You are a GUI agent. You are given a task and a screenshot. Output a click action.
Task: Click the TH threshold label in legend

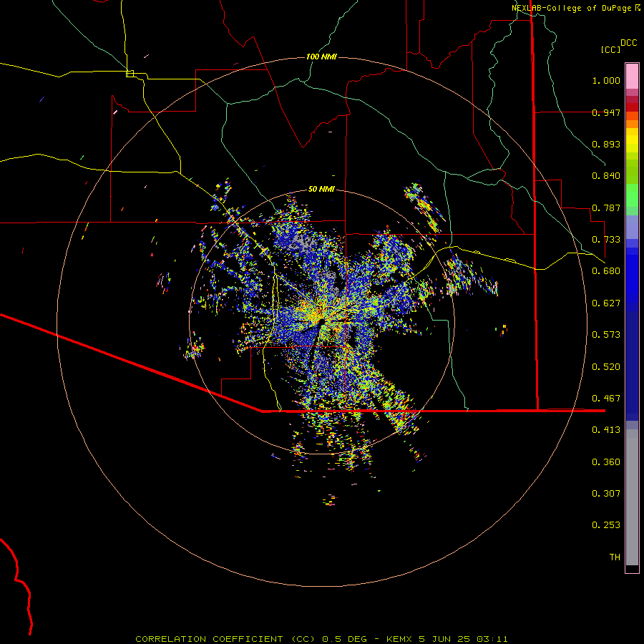pyautogui.click(x=615, y=557)
